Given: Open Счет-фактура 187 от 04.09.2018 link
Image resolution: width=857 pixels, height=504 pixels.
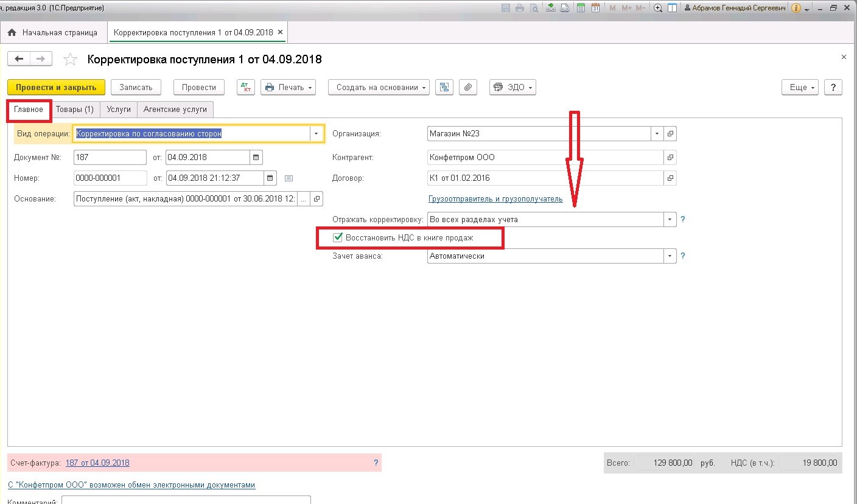Looking at the screenshot, I should (x=97, y=463).
